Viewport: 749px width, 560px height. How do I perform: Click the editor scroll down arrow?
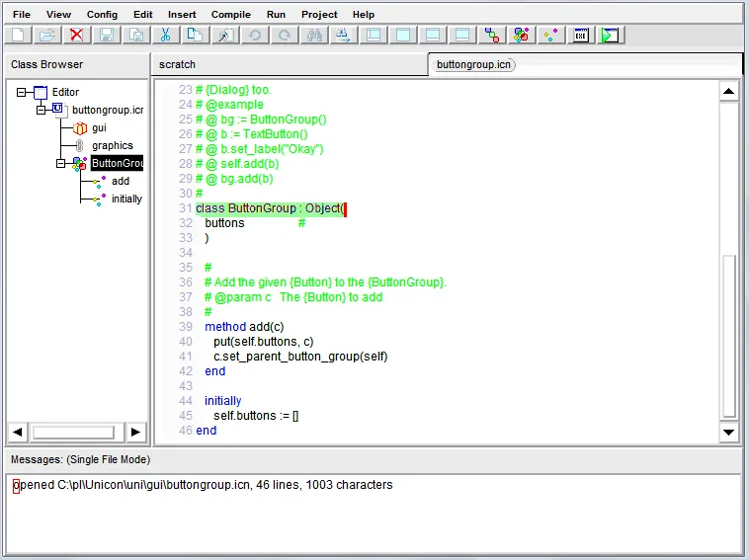tap(728, 432)
